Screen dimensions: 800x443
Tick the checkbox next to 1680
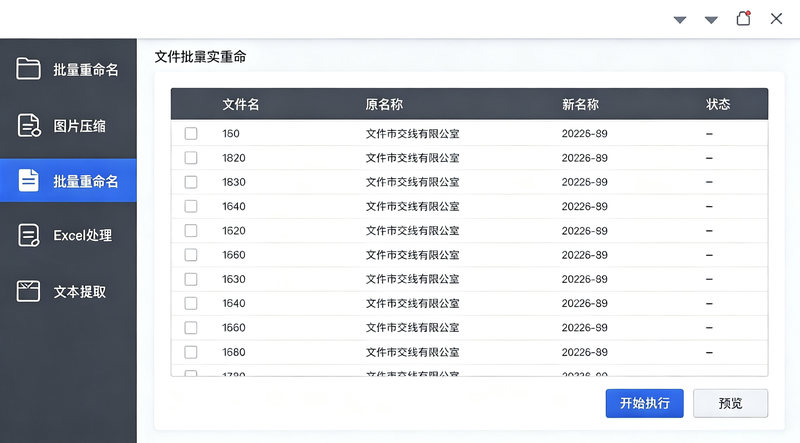pos(191,352)
